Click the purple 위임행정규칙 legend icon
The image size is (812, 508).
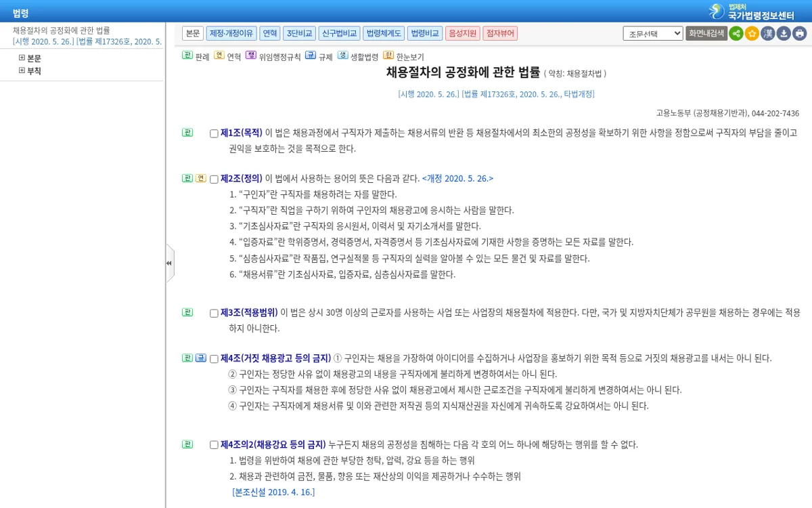[x=251, y=56]
